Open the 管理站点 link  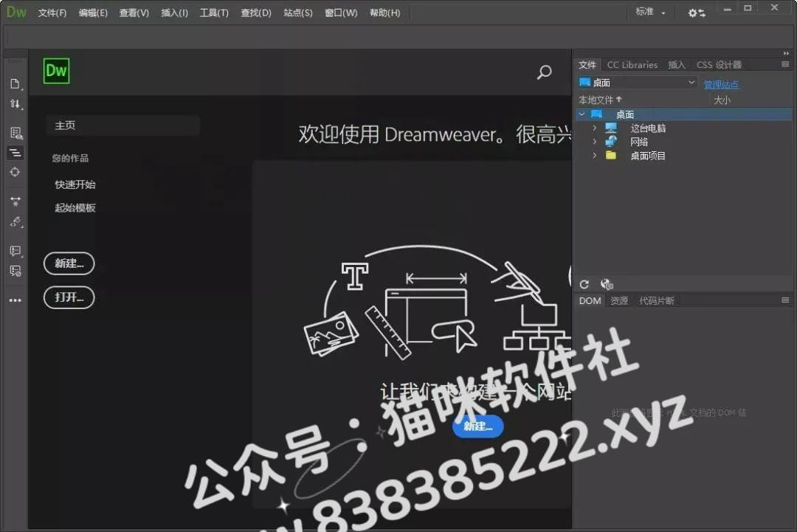point(721,84)
